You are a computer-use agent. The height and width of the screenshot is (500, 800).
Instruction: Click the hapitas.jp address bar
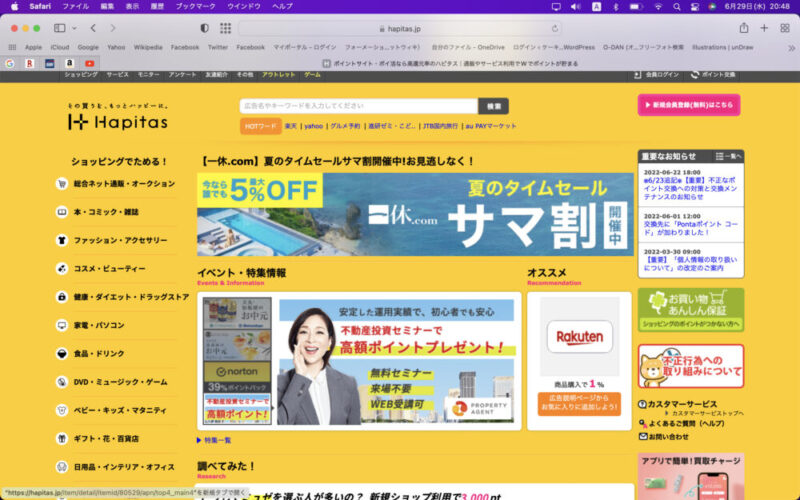[x=400, y=29]
